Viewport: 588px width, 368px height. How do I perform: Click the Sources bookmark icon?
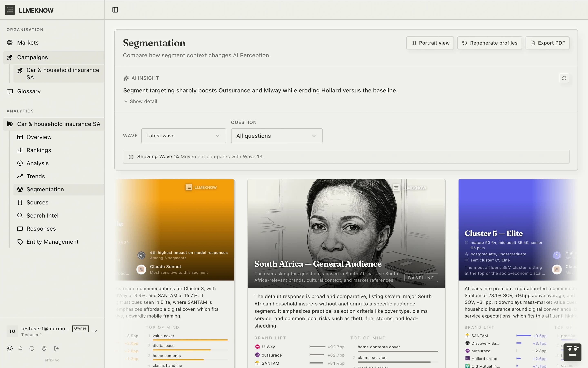pyautogui.click(x=20, y=202)
